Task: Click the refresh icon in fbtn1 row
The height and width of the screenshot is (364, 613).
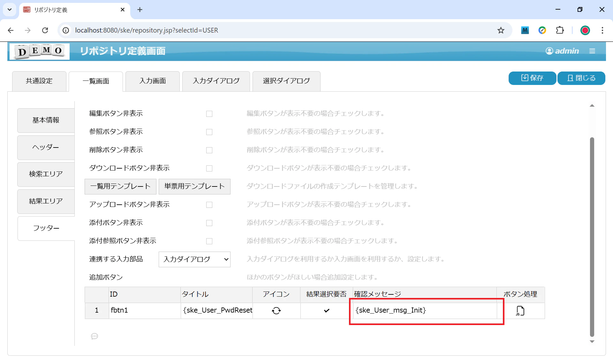Action: 276,311
